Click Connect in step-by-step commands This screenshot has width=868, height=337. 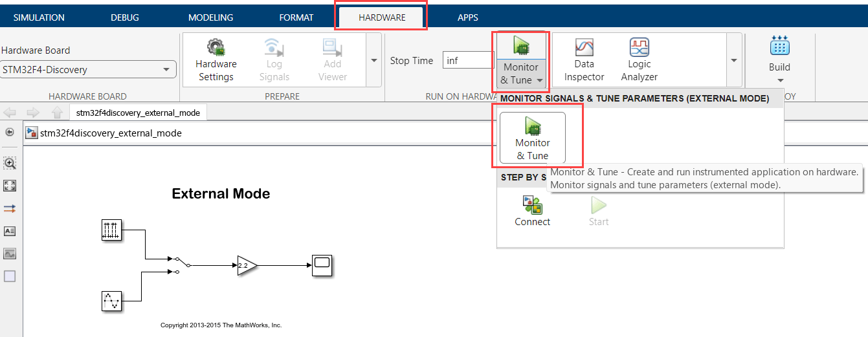pos(532,211)
